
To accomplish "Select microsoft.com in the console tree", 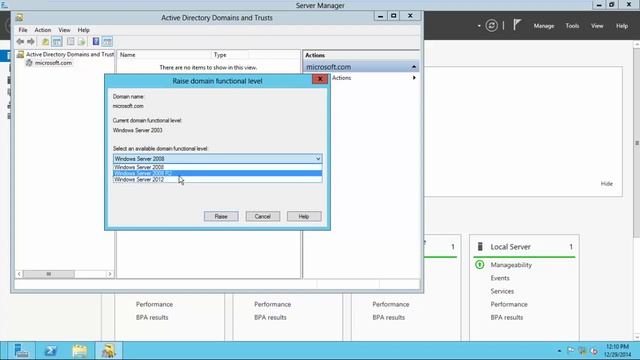I will click(53, 63).
